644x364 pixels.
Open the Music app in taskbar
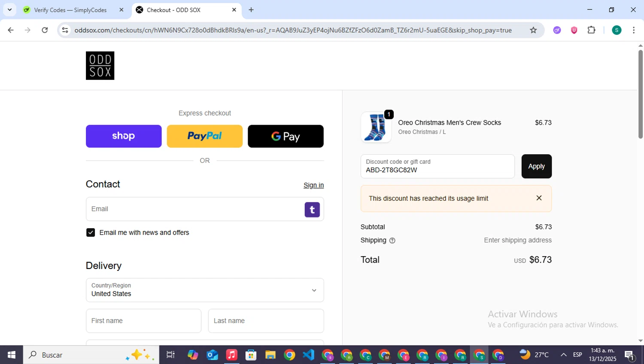tap(231, 355)
